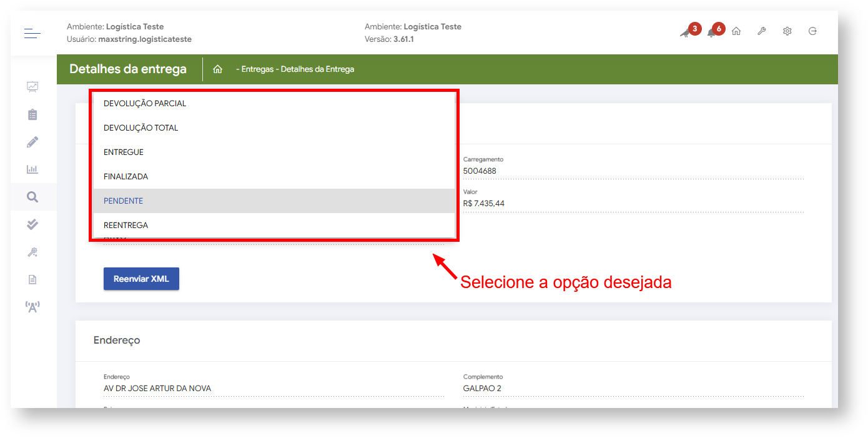Open the document page icon in the sidebar

pos(32,279)
